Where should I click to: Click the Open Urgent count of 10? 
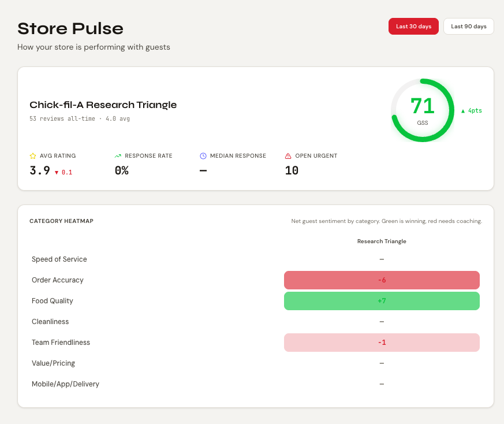(x=292, y=170)
